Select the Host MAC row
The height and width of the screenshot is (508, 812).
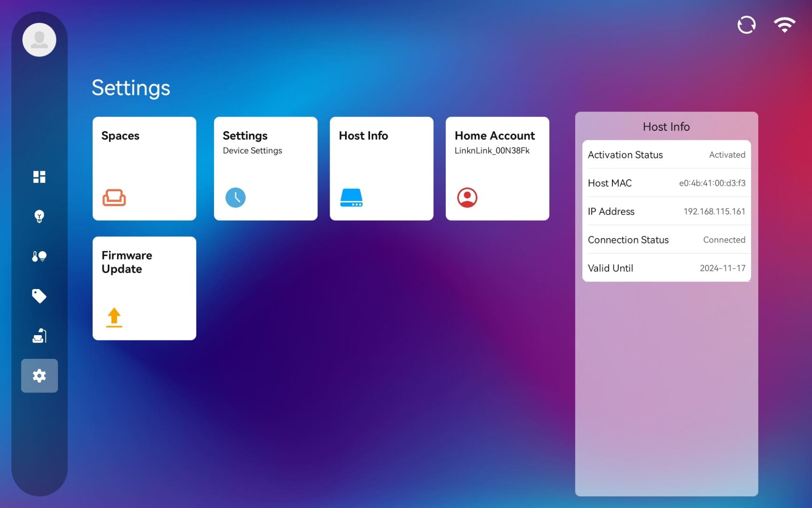point(666,183)
